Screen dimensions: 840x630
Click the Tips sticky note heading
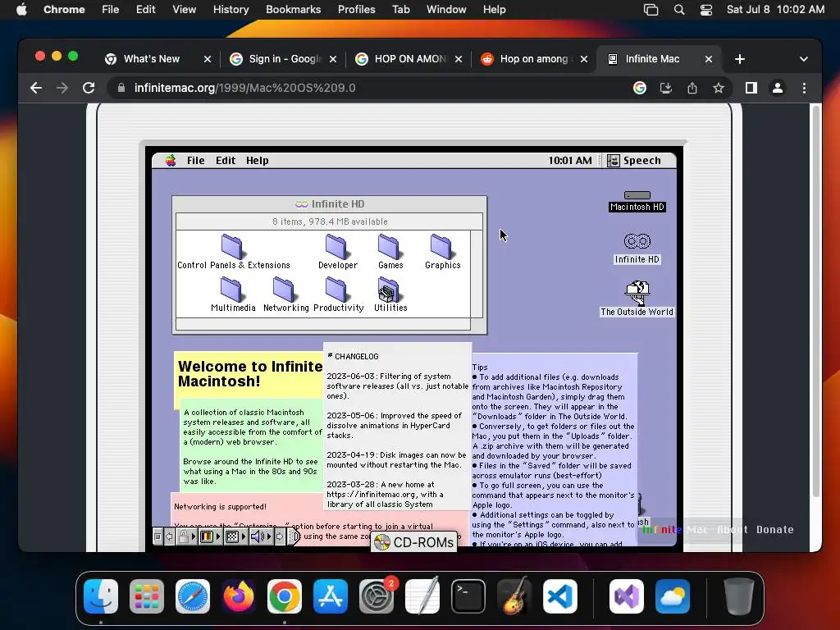tap(480, 367)
